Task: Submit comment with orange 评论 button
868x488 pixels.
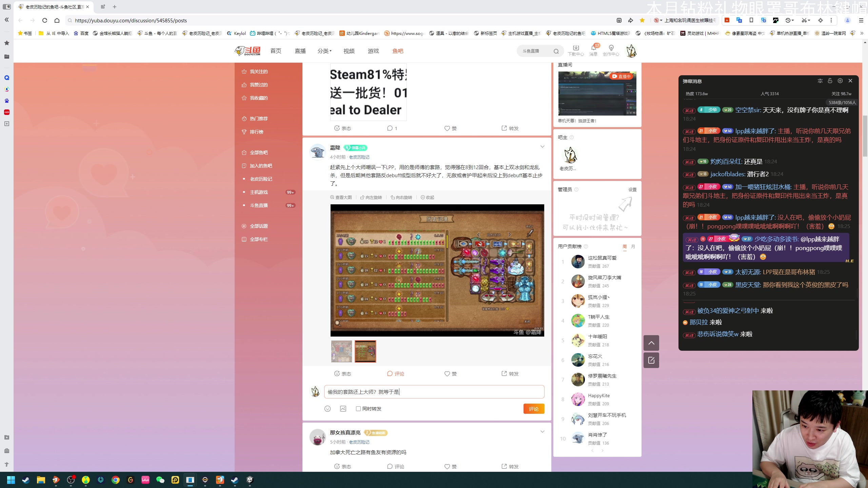Action: 534,409
